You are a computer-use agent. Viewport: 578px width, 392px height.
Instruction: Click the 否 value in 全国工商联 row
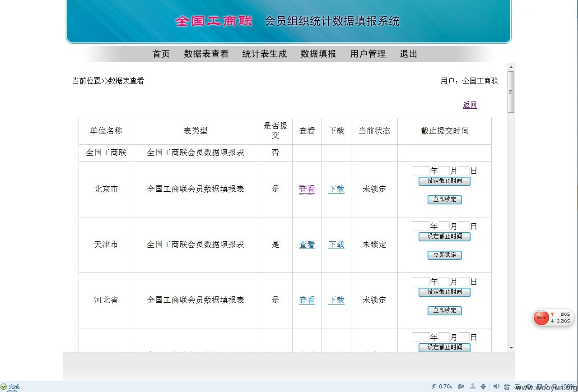coord(275,152)
